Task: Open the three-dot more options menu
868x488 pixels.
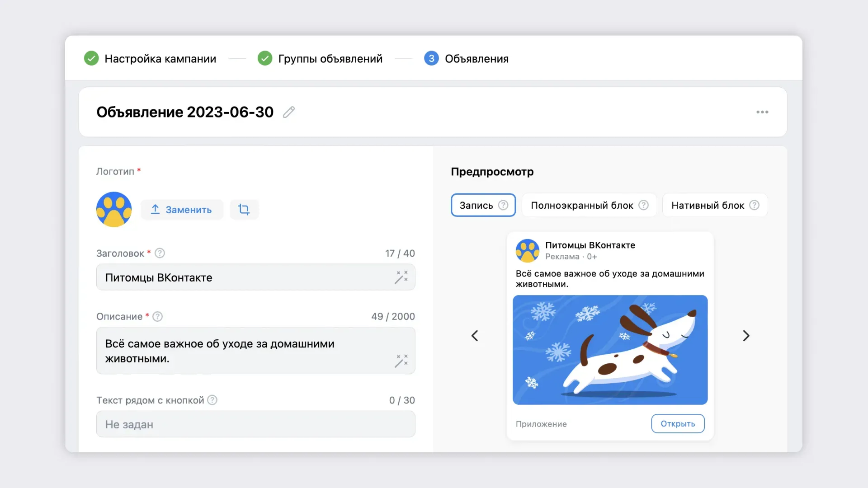Action: 762,112
